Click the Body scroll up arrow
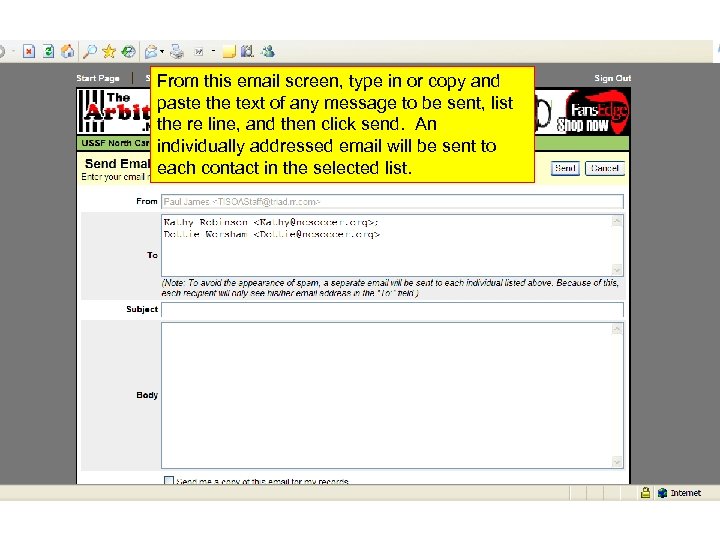The width and height of the screenshot is (720, 540). click(x=617, y=329)
